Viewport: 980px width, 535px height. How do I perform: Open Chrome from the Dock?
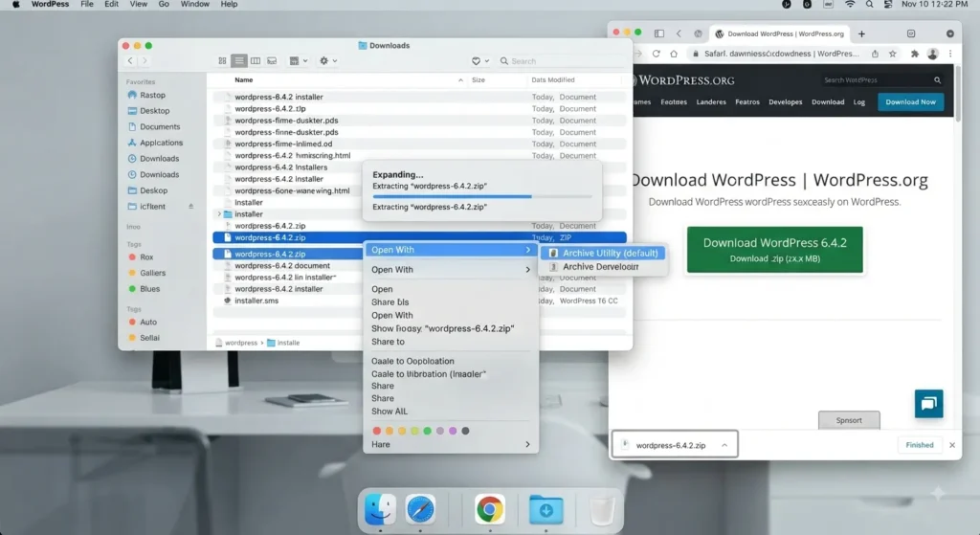(489, 510)
